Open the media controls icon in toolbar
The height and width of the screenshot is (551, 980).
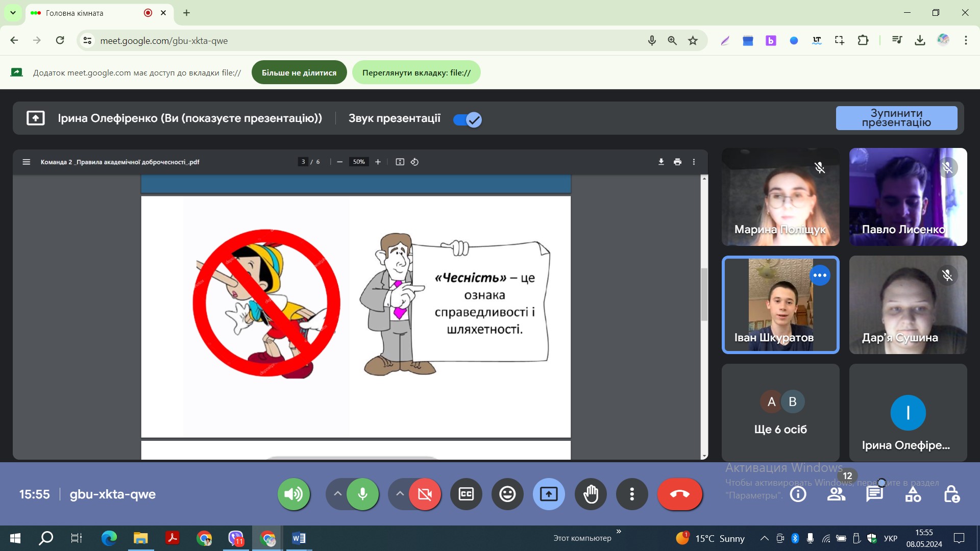[897, 40]
